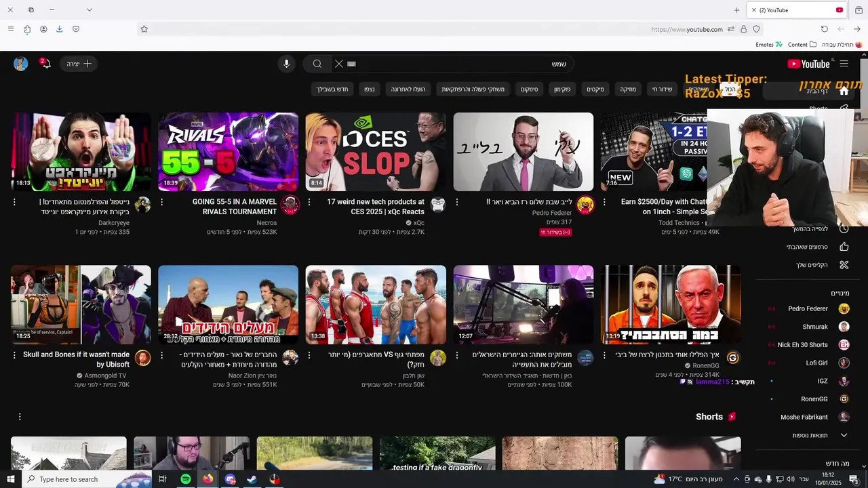Open the Content bookmarks folder

(802, 45)
